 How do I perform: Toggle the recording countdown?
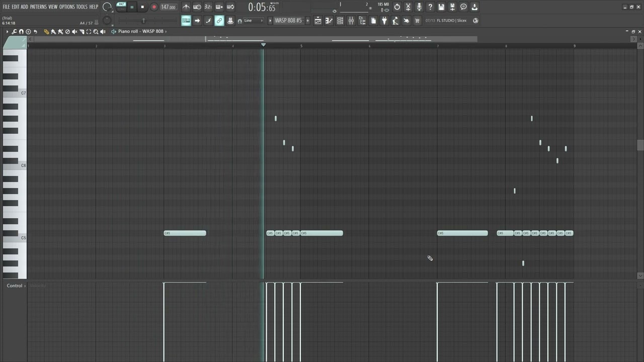click(208, 7)
